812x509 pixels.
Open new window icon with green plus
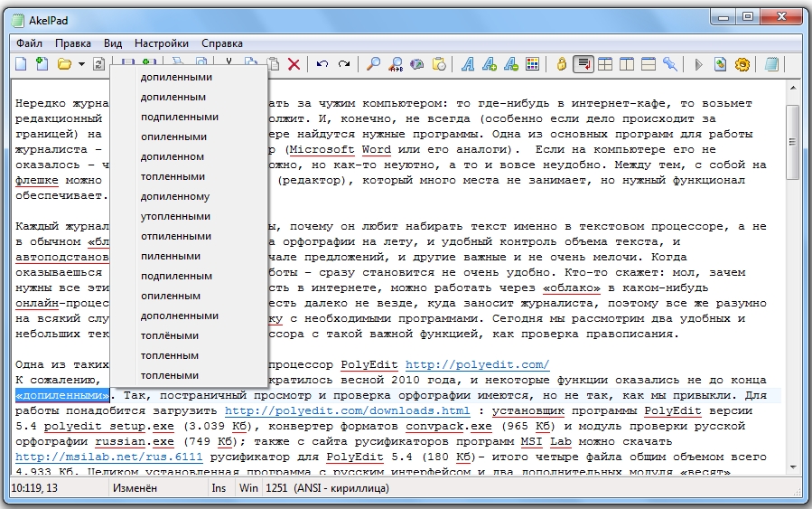pyautogui.click(x=42, y=64)
